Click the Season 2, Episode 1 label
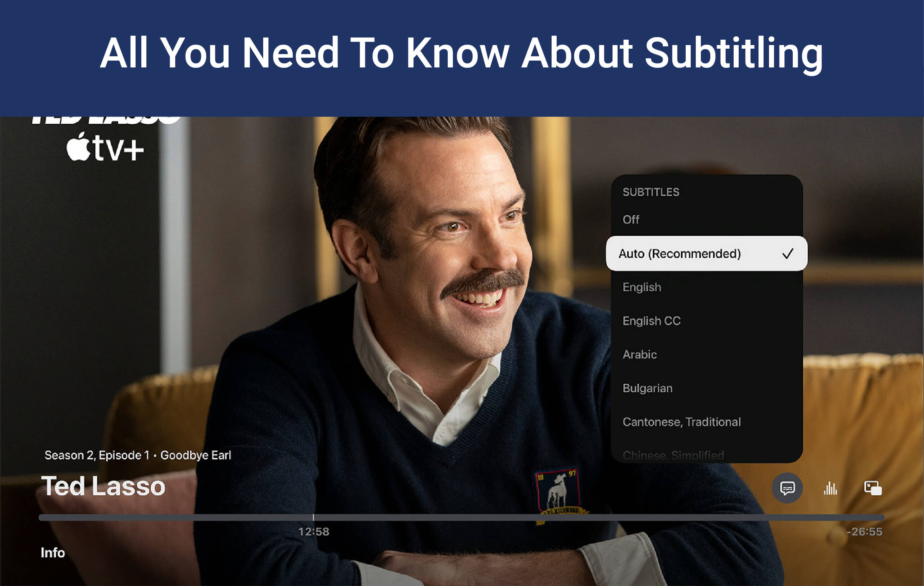 pyautogui.click(x=97, y=455)
